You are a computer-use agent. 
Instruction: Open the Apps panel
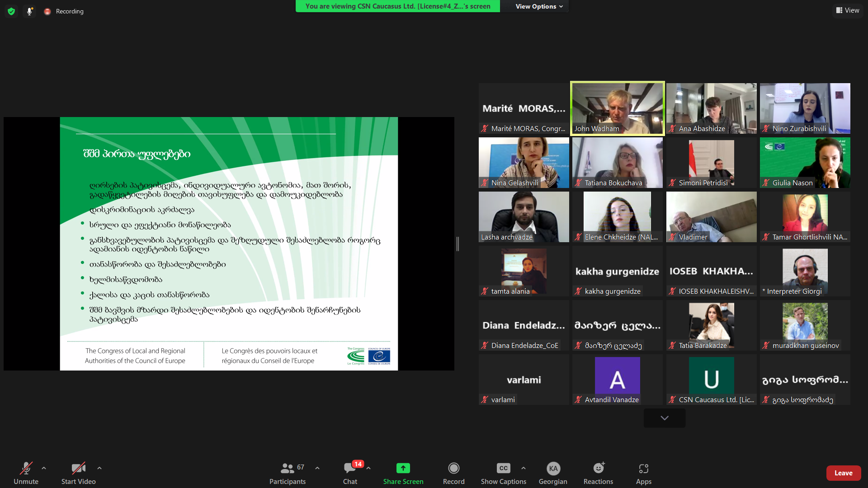(x=644, y=473)
